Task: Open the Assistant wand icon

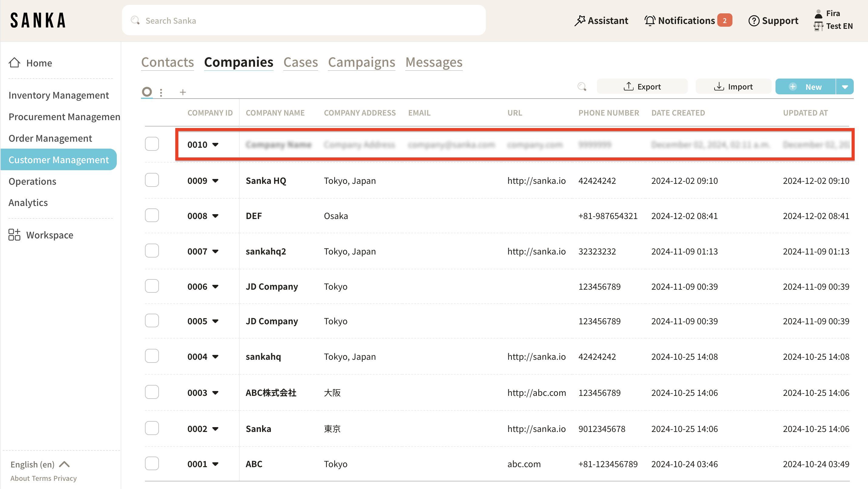Action: click(x=580, y=21)
